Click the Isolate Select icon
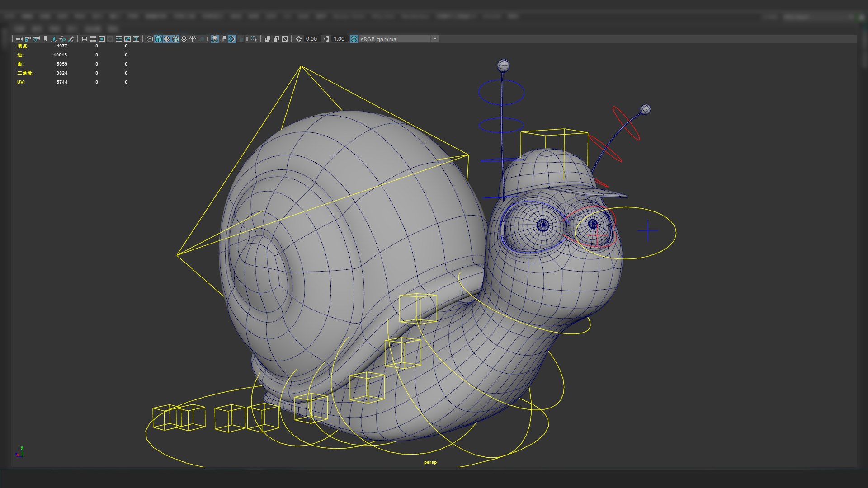The width and height of the screenshot is (868, 488). [x=254, y=39]
